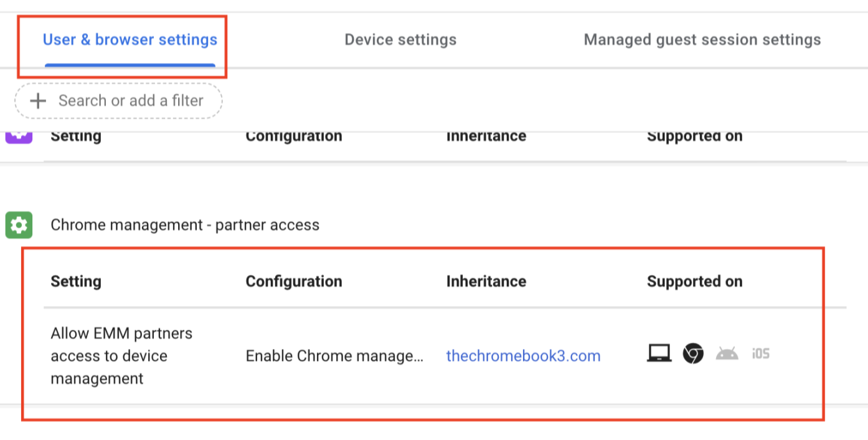Click the Setting header in the partner access table
The width and height of the screenshot is (868, 440).
75,282
